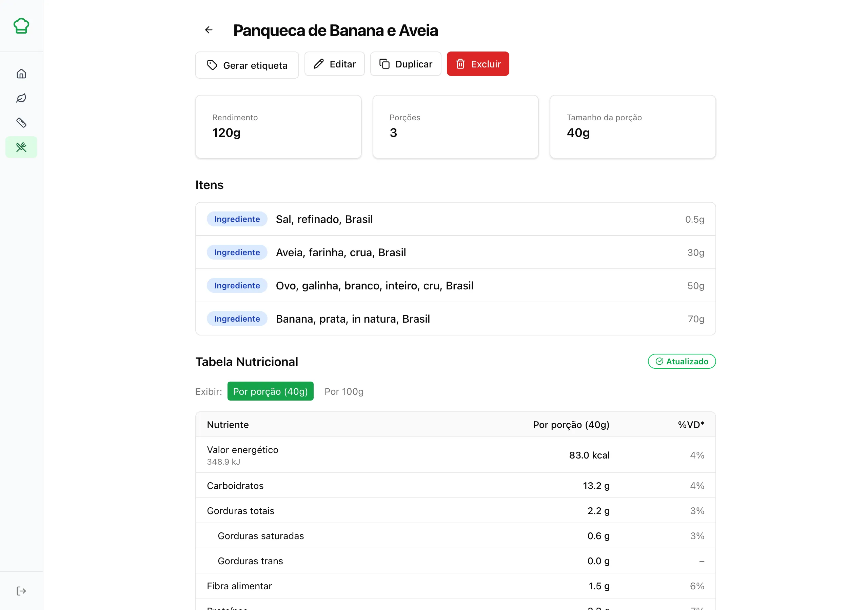Viewport: 868px width, 610px height.
Task: Click the Atualizado status badge
Action: pyautogui.click(x=681, y=361)
